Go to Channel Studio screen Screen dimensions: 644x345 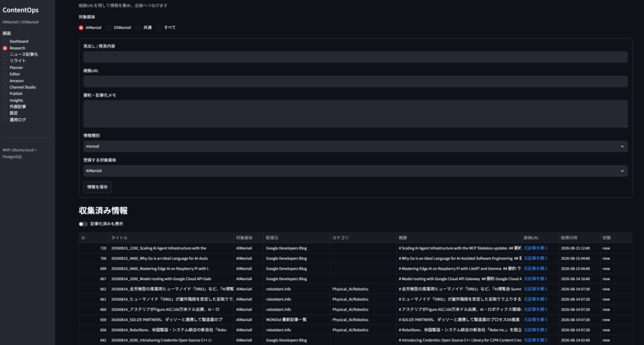coord(19,87)
